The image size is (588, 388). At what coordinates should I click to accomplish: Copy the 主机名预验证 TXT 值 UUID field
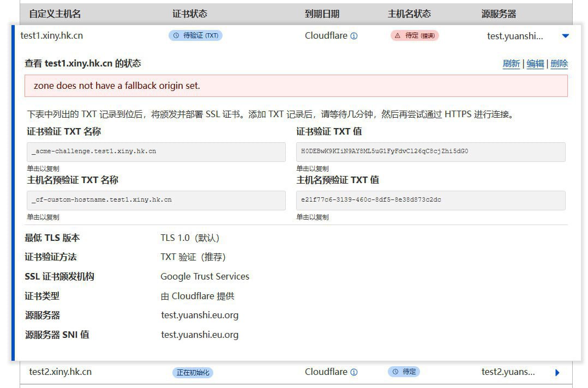[x=430, y=200]
